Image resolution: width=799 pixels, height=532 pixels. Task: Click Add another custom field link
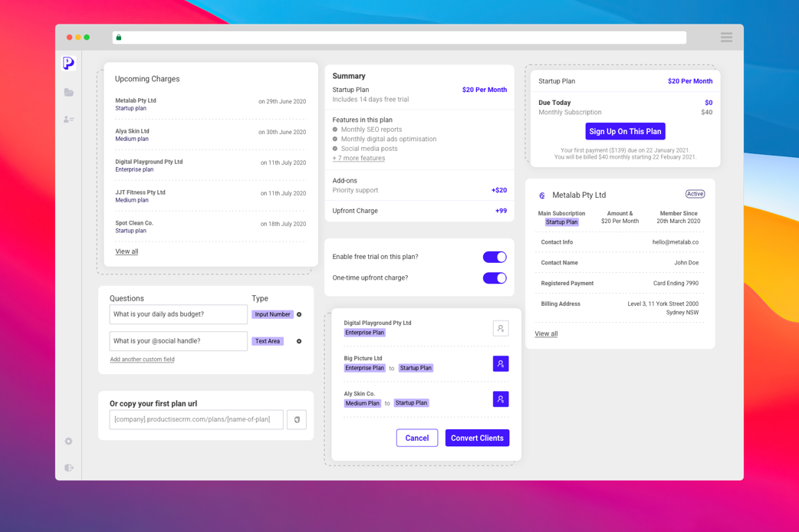pos(142,360)
